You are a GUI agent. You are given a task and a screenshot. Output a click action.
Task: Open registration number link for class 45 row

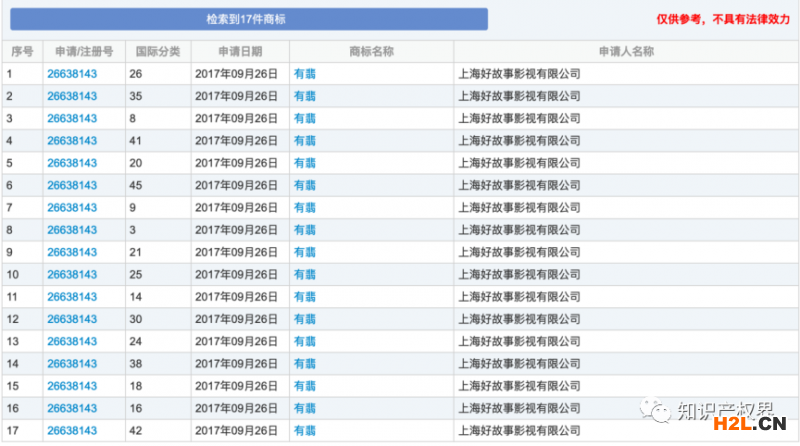coord(72,185)
